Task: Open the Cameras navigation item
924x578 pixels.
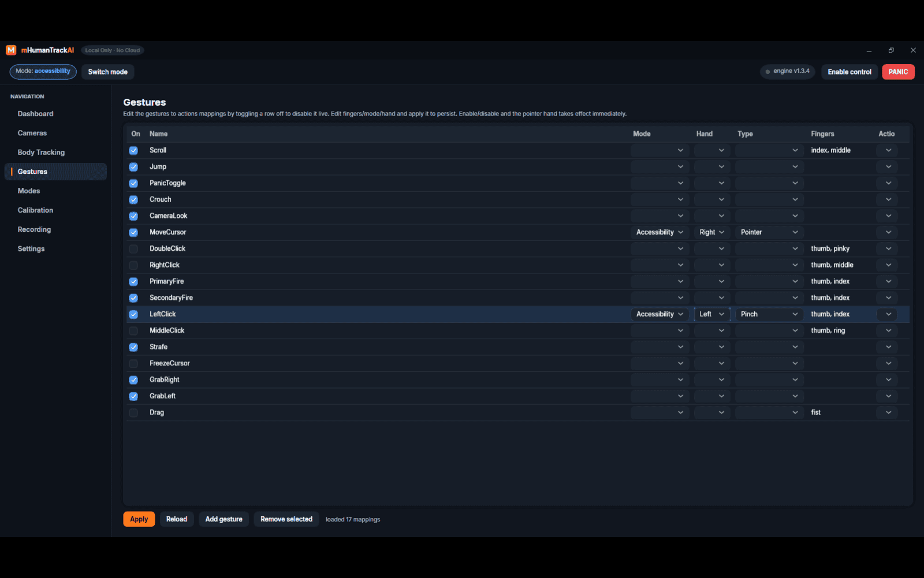Action: (x=55, y=133)
